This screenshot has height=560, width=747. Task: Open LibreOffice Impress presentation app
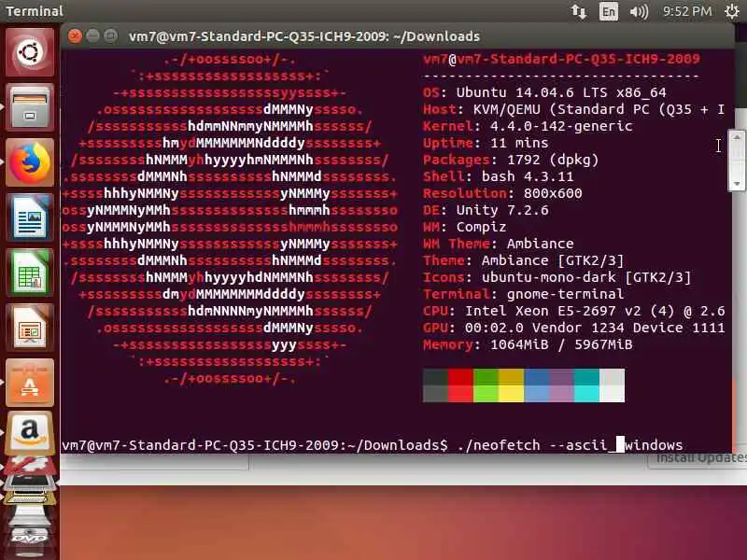tap(30, 328)
